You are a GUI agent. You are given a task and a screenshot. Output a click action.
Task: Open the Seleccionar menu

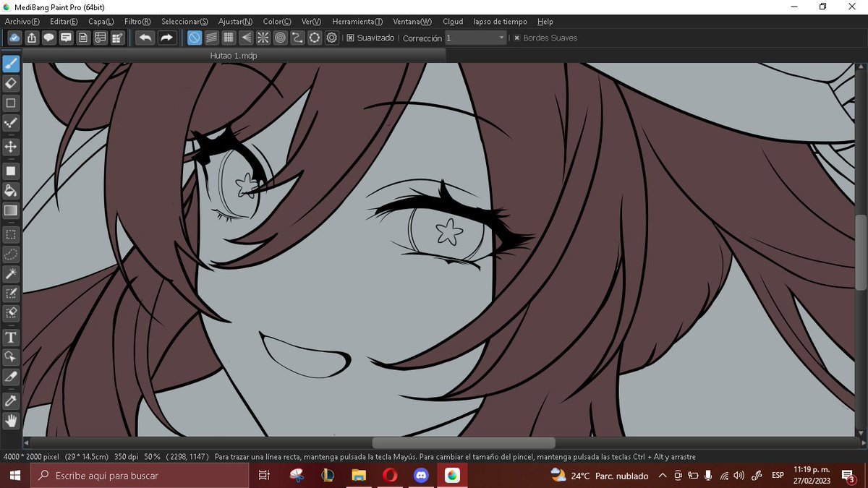(184, 22)
